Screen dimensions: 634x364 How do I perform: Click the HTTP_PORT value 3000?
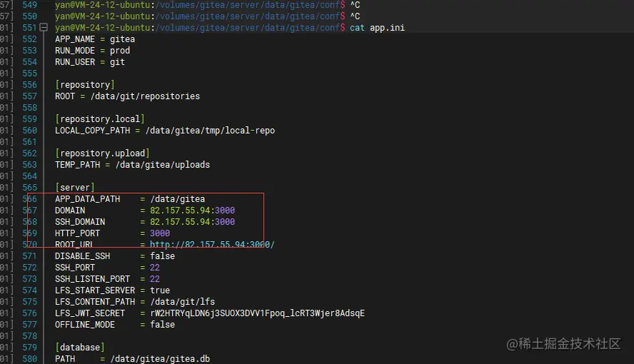[x=160, y=233]
